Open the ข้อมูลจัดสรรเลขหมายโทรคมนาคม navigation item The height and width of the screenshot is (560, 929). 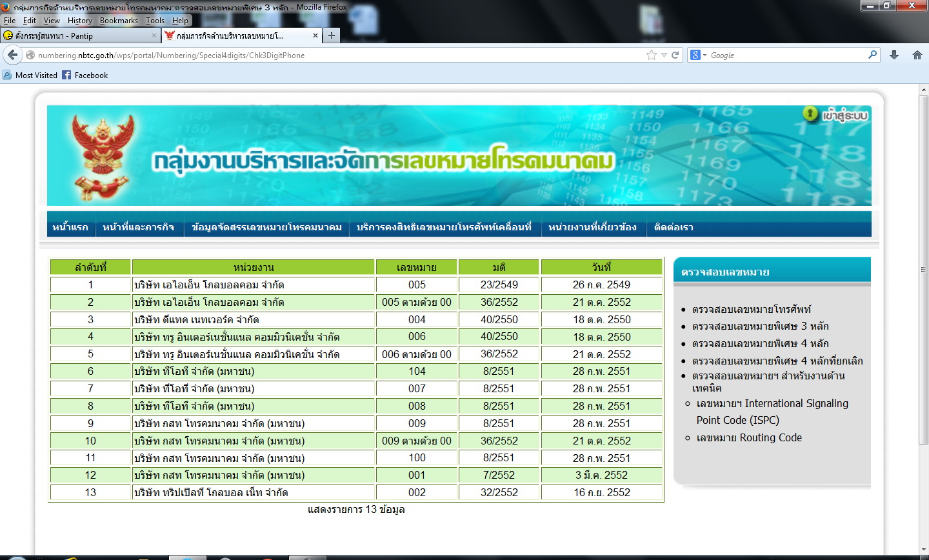266,227
